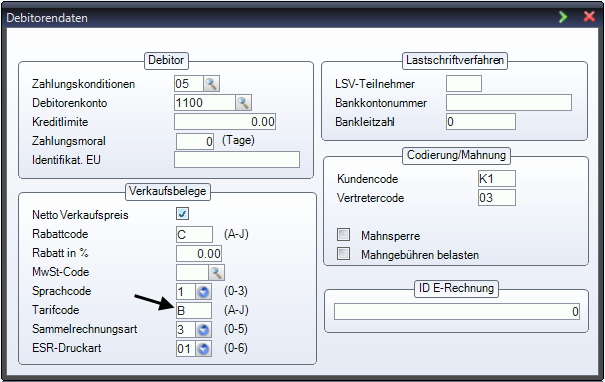This screenshot has height=382, width=605.
Task: Click the Identifikat. EU field
Action: click(237, 160)
